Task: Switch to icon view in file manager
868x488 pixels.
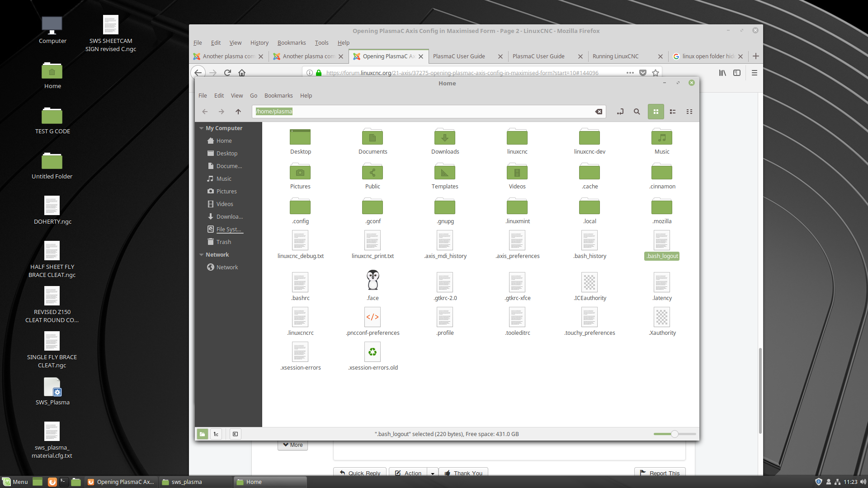Action: coord(656,112)
